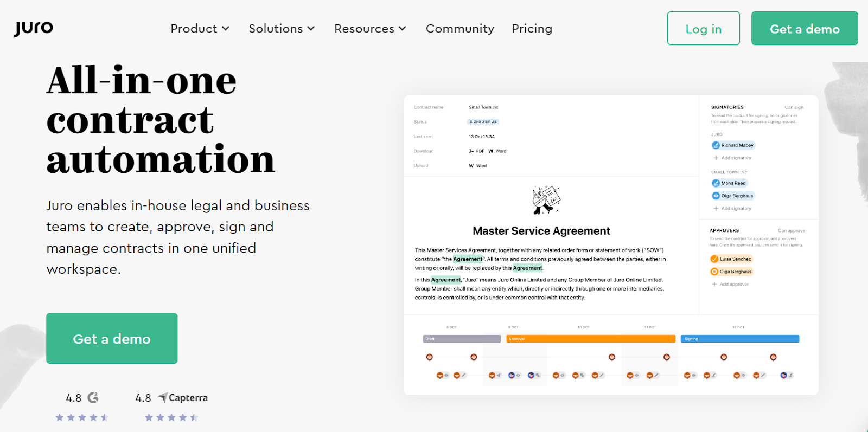The height and width of the screenshot is (432, 868).
Task: Select the Mona Reed signatory chip
Action: click(729, 183)
